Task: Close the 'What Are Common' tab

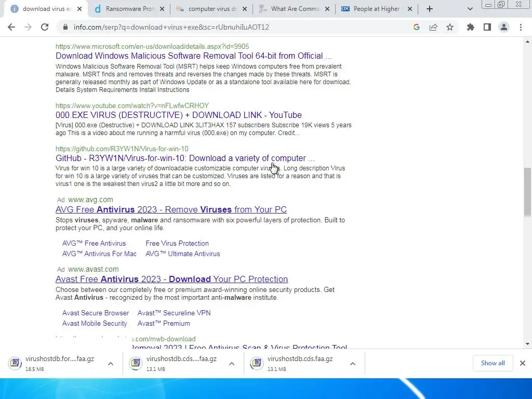Action: pyautogui.click(x=327, y=9)
